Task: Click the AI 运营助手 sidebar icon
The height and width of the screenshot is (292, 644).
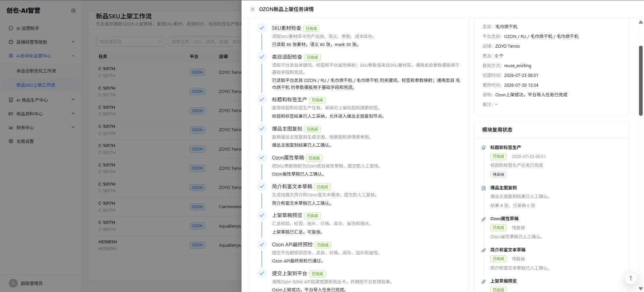Action: [11, 28]
